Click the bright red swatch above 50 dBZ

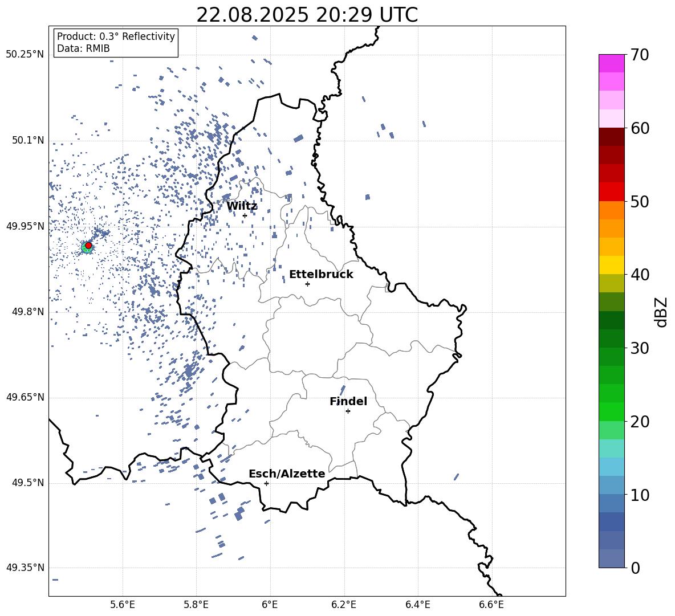tap(612, 192)
